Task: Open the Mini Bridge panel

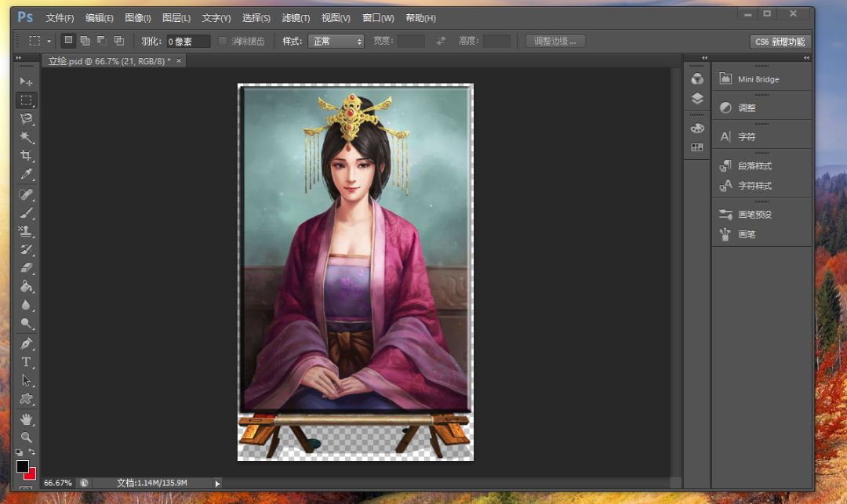Action: [x=758, y=79]
